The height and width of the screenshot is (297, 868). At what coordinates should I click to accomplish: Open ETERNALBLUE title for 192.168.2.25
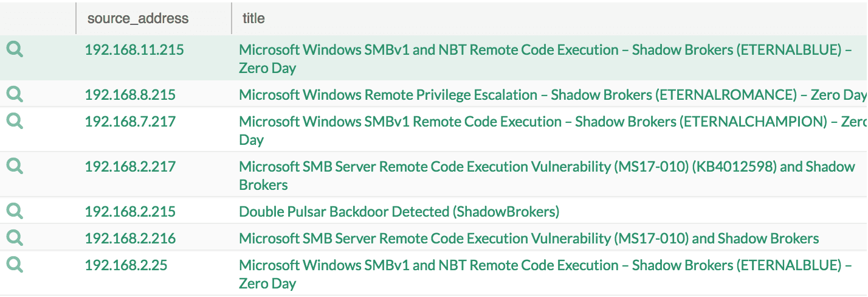coord(545,274)
